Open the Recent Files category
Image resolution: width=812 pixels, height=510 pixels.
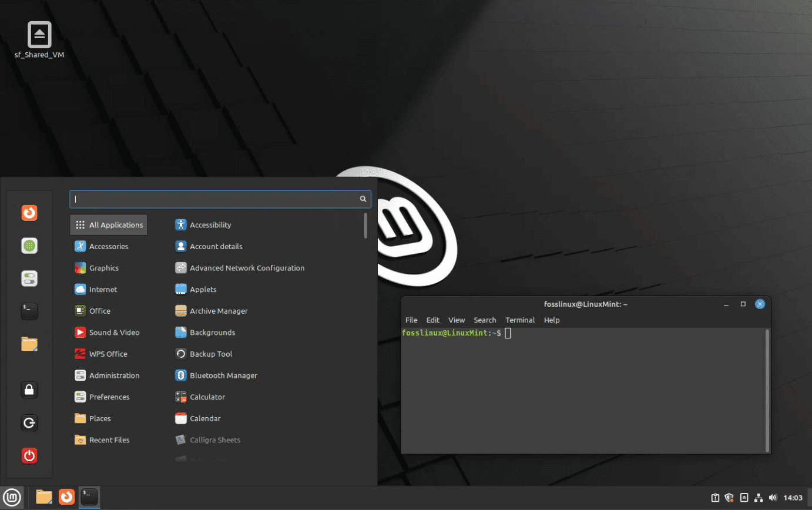point(102,439)
